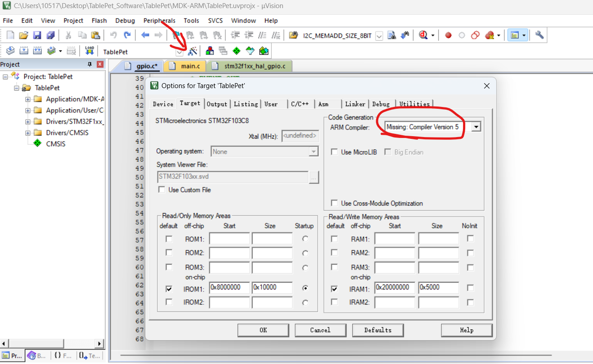Click the Save All toolbar icon
593x364 pixels.
[x=50, y=35]
